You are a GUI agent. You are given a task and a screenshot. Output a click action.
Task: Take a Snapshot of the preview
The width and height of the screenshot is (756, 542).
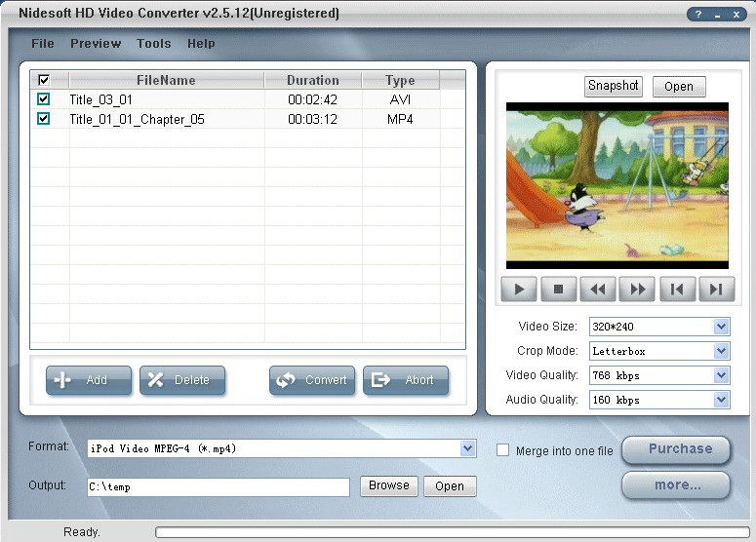614,86
